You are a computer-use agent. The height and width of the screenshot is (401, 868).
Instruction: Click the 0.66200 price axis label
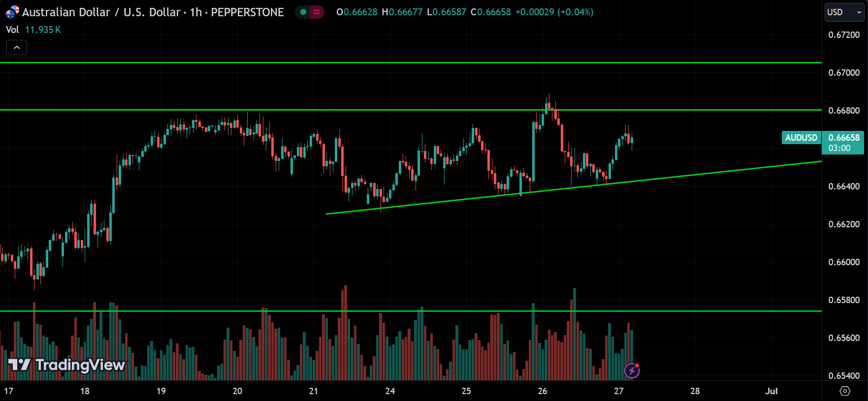point(844,224)
